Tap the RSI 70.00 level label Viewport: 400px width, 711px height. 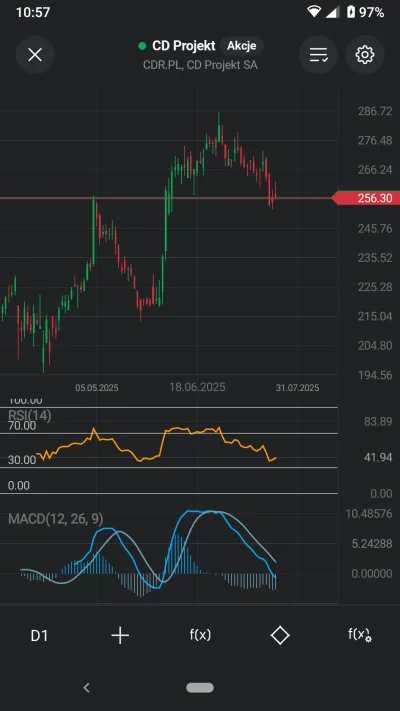coord(22,426)
